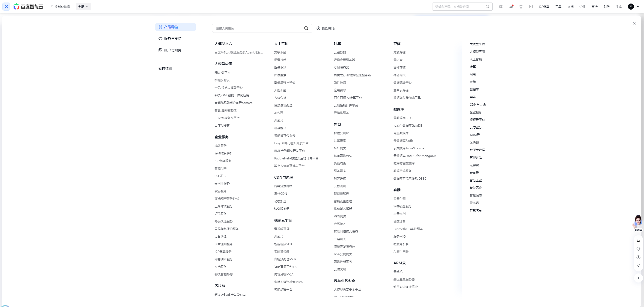
Task: Go to 控制台总览 console overview
Action: (60, 7)
